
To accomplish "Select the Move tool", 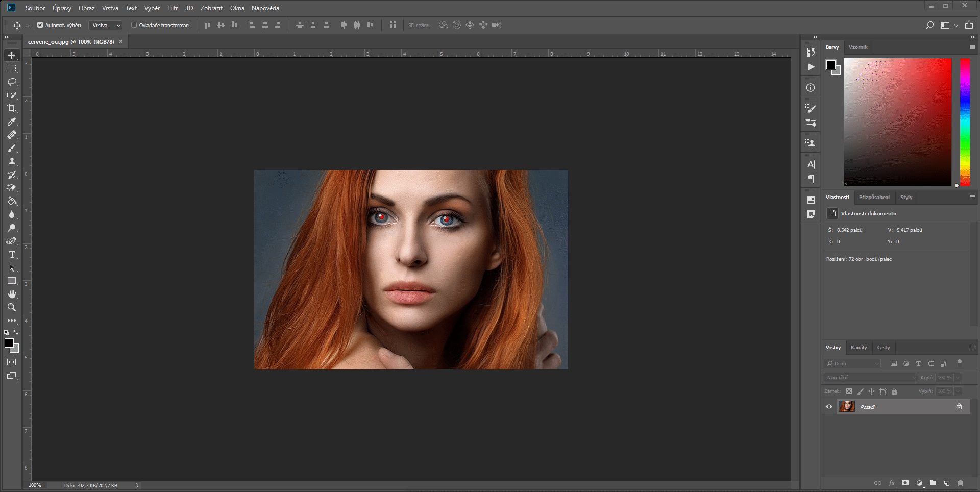I will click(x=12, y=55).
